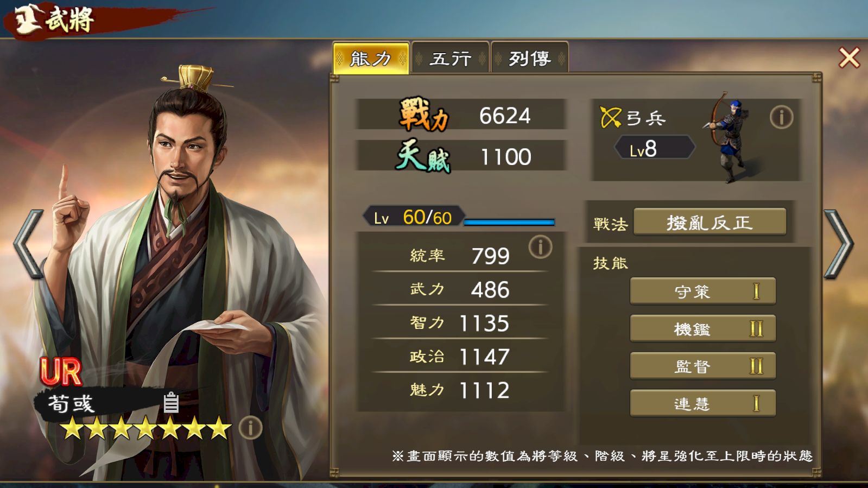Open the 連慧 skill
868x488 pixels.
[702, 403]
